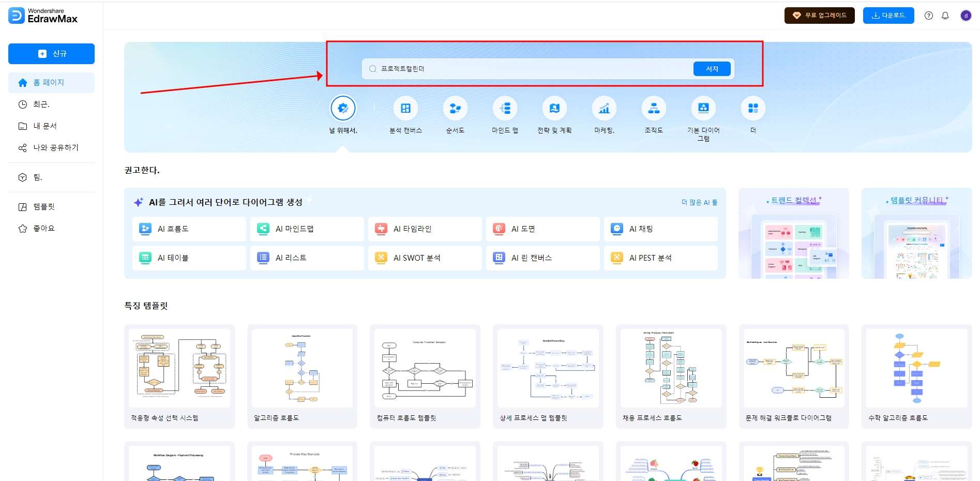This screenshot has height=481, width=980.
Task: Open 컴퓨터 흐름도 템플릿 thumbnail
Action: (425, 368)
